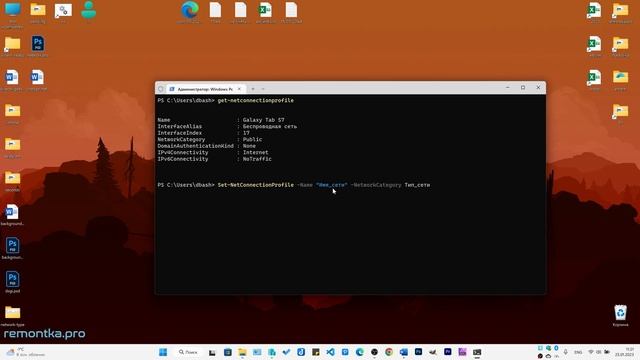The image size is (640, 360).
Task: Close the Windows PowerShell tab
Action: [x=240, y=89]
